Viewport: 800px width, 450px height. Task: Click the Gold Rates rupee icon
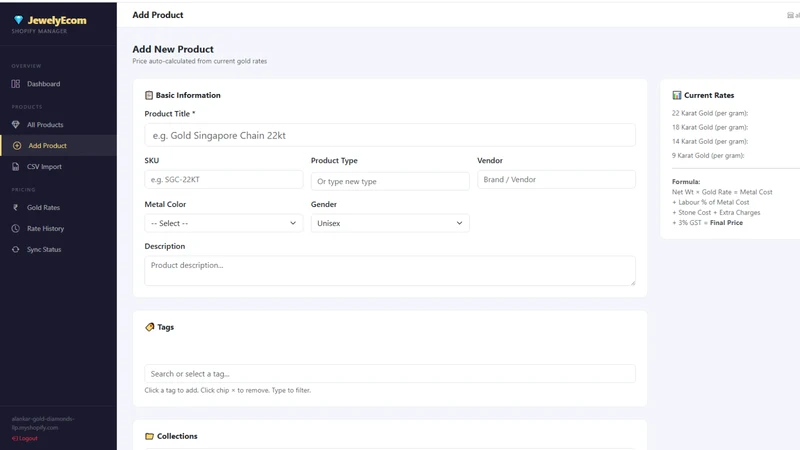[x=15, y=208]
